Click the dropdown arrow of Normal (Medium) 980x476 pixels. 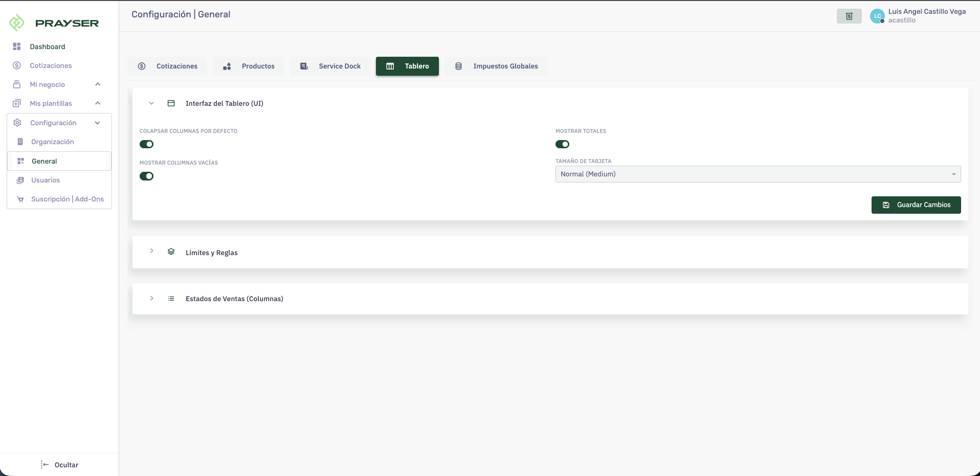pos(954,174)
